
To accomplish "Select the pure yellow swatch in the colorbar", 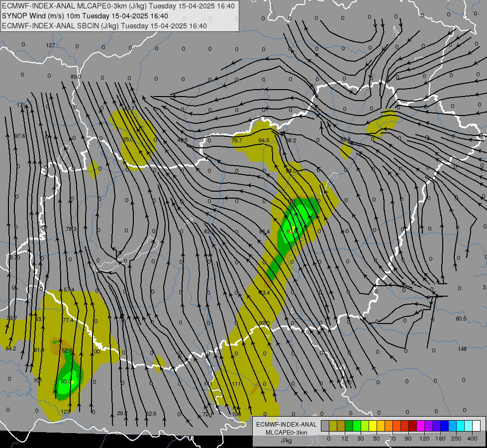I will 373,426.
